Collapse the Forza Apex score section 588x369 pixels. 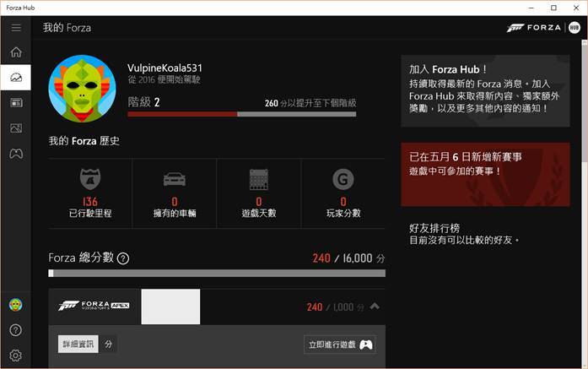[x=375, y=307]
